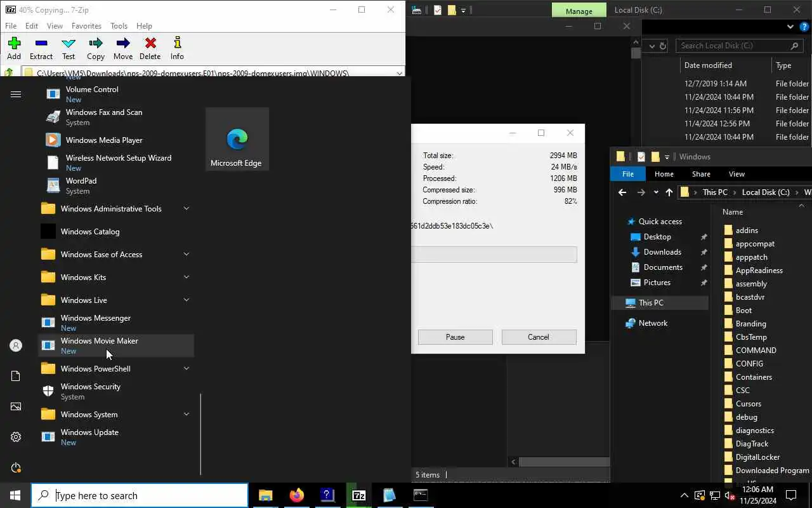Click the Windows Start button
Screen dimensions: 812x508
(x=15, y=495)
